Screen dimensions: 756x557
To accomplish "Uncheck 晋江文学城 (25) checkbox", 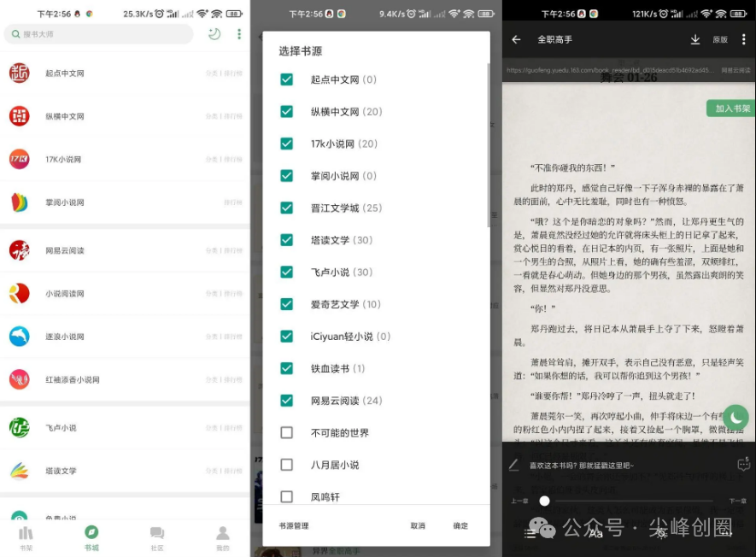I will [x=286, y=208].
